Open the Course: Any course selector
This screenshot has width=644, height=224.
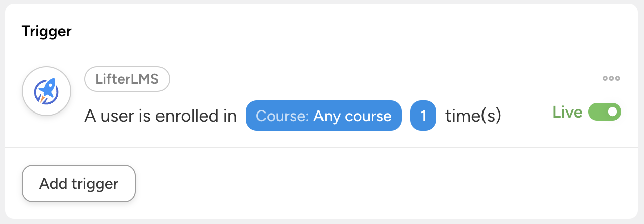(324, 116)
